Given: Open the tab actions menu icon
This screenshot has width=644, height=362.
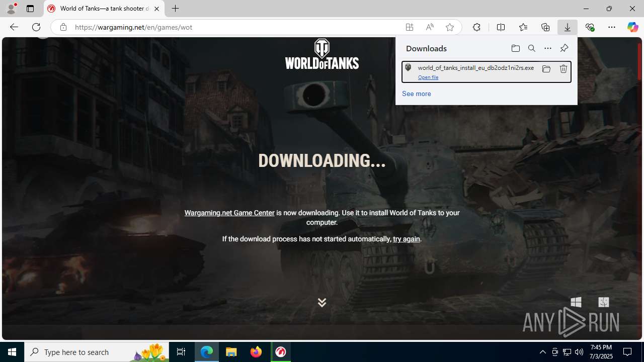Looking at the screenshot, I should point(30,9).
